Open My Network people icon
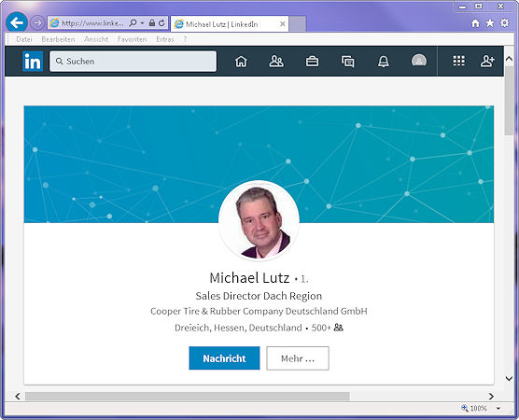This screenshot has height=420, width=519. 276,62
